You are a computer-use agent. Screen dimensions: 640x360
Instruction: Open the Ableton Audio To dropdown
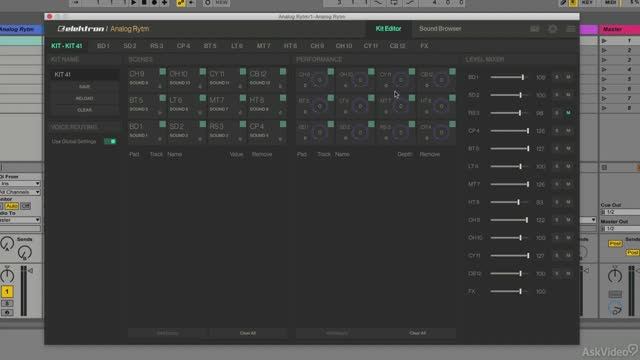[x=20, y=220]
